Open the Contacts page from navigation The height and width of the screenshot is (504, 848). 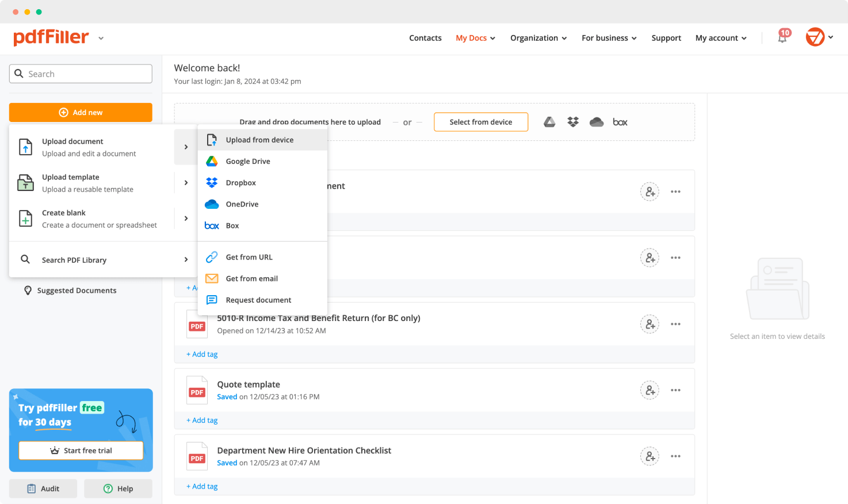[x=425, y=38]
